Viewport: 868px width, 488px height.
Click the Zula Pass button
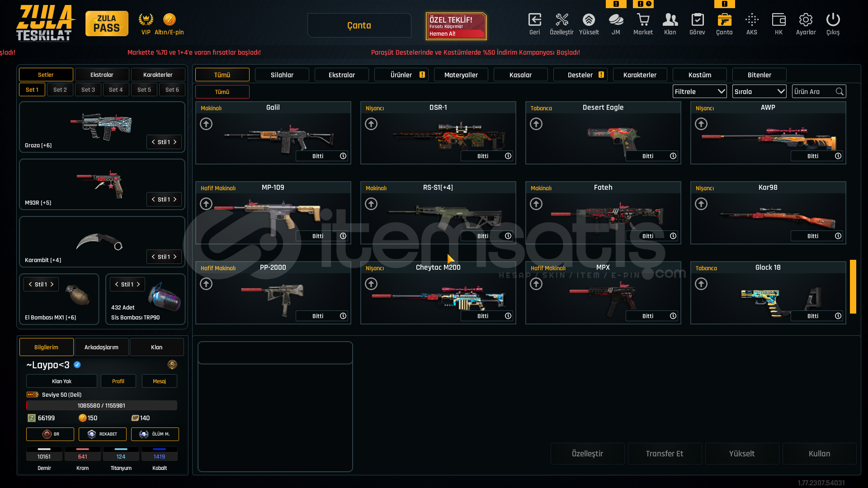click(x=107, y=23)
